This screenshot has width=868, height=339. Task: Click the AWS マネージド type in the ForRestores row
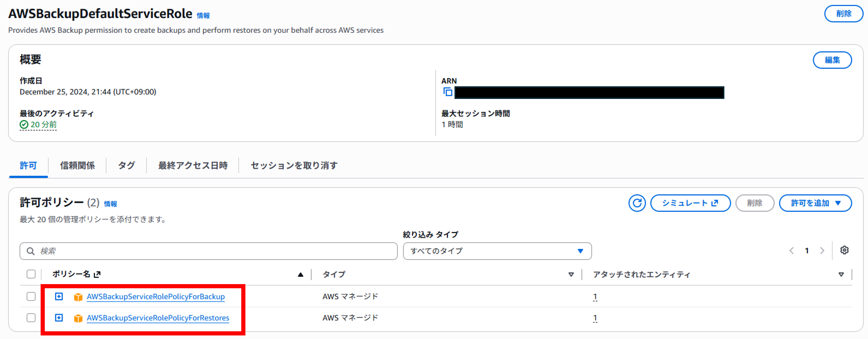350,318
